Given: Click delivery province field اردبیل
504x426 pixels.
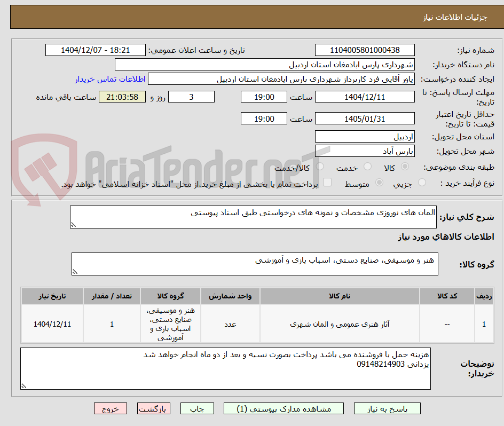Looking at the screenshot, I should click(x=365, y=137).
